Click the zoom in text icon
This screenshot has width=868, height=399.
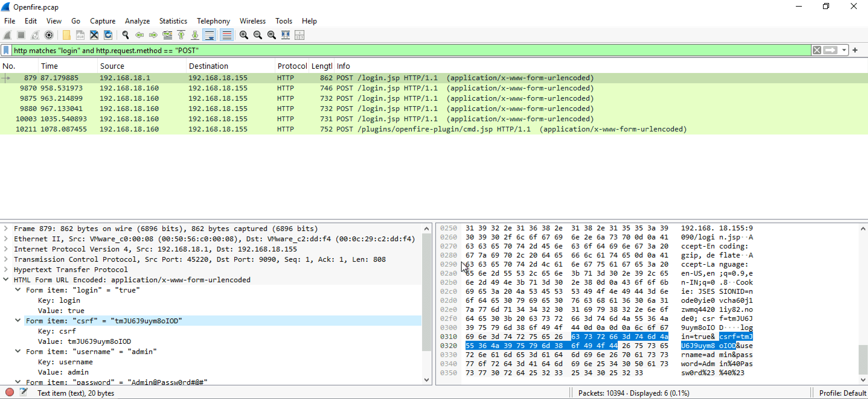pos(244,35)
